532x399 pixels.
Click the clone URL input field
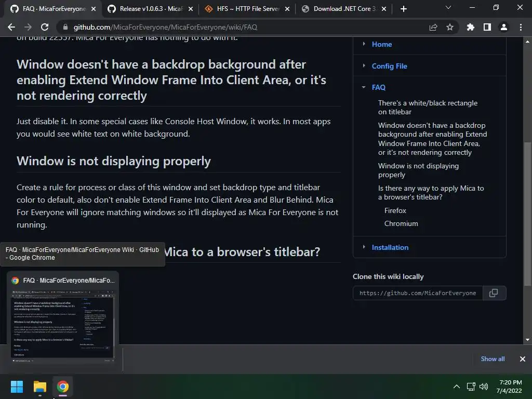point(418,293)
